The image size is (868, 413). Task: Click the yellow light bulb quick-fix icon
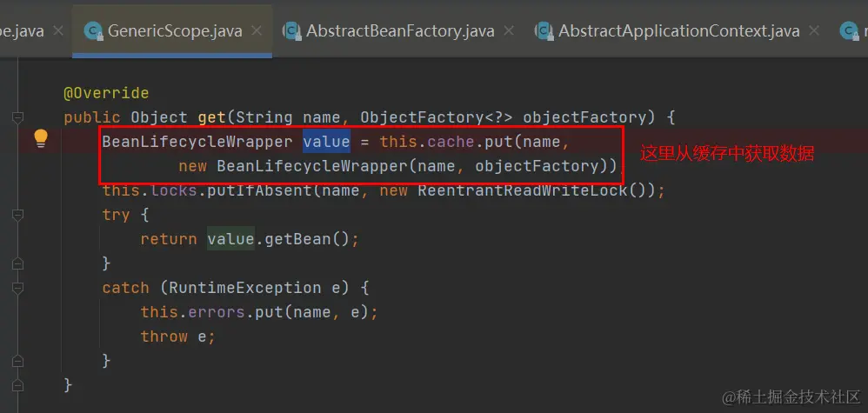pos(42,138)
